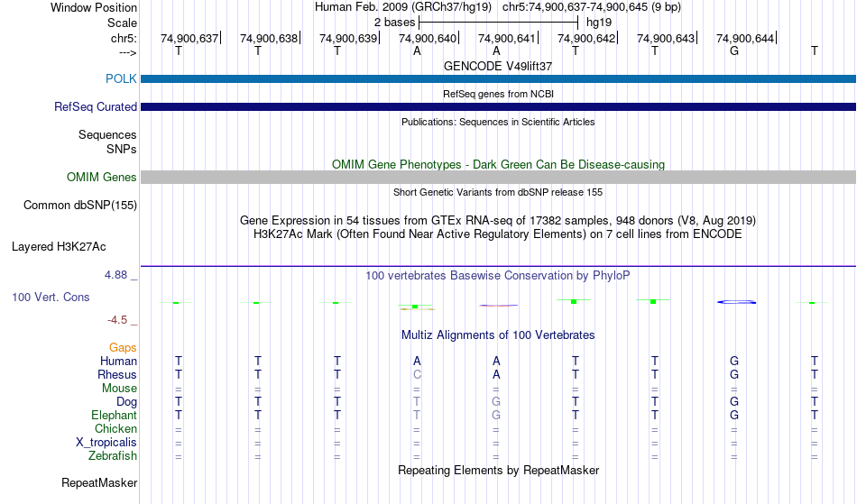Image resolution: width=857 pixels, height=504 pixels.
Task: Click the Window Position label
Action: tap(94, 7)
